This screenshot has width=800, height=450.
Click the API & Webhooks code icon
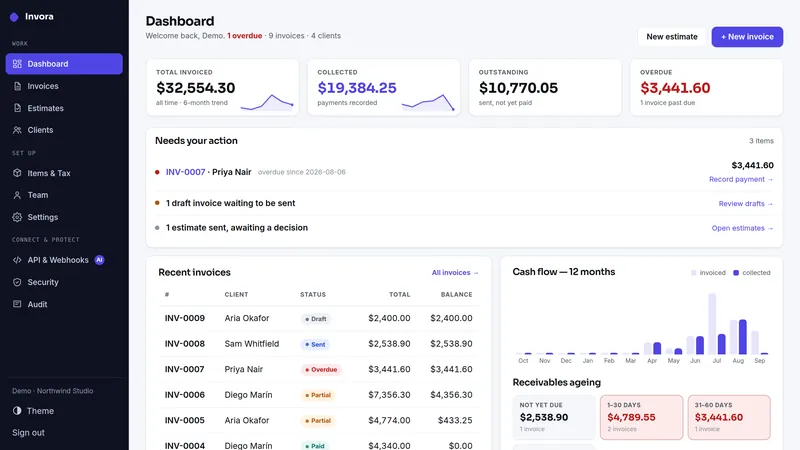tap(17, 260)
